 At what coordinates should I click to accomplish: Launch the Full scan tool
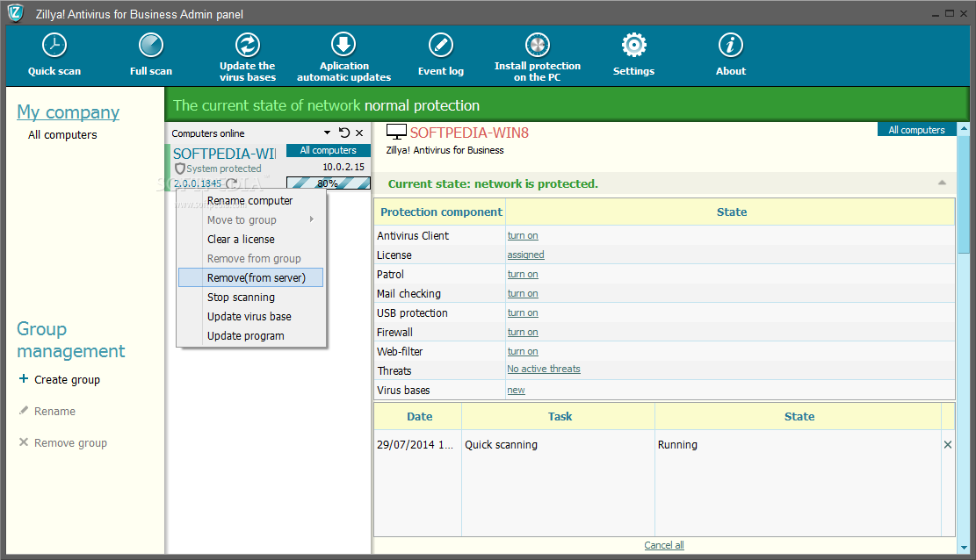pos(150,54)
